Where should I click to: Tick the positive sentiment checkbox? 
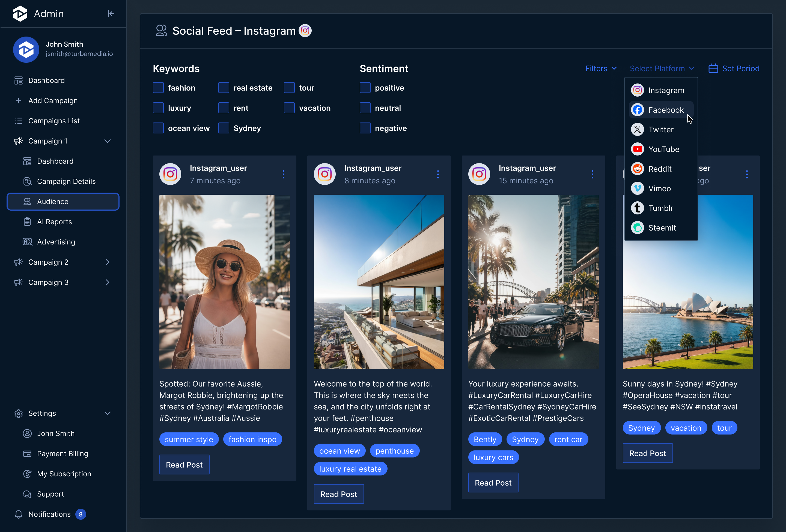coord(365,88)
